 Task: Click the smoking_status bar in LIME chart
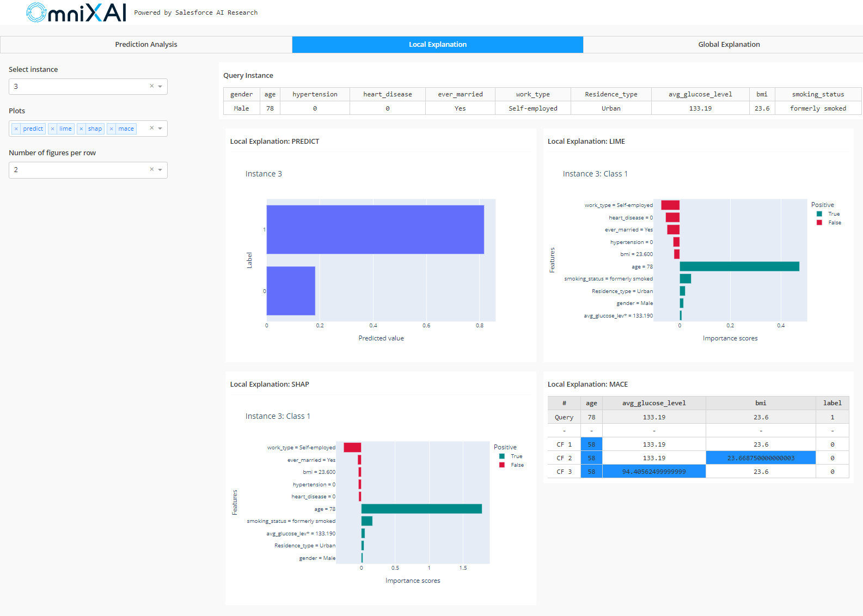pos(685,279)
